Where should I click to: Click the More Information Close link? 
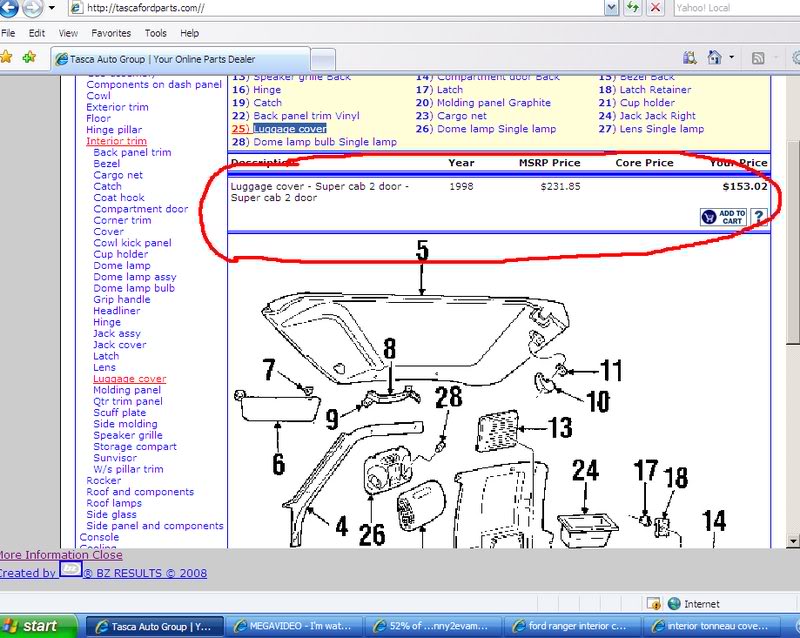(x=61, y=555)
